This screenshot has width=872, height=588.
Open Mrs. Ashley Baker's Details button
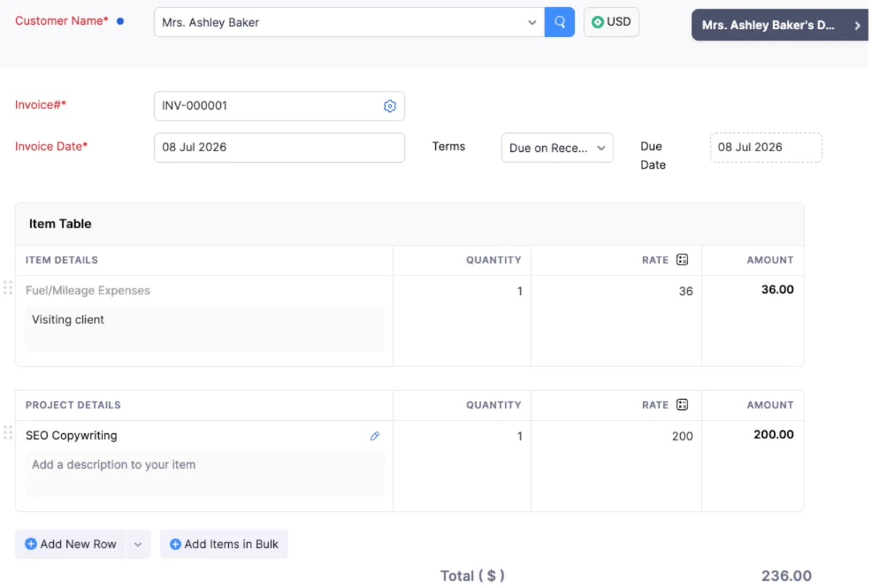[780, 25]
